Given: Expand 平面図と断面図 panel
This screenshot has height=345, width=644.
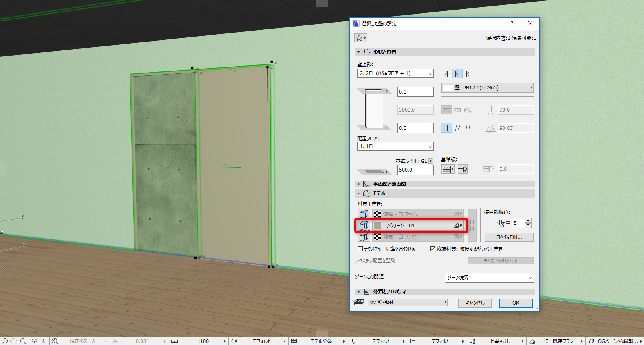Looking at the screenshot, I should 358,184.
